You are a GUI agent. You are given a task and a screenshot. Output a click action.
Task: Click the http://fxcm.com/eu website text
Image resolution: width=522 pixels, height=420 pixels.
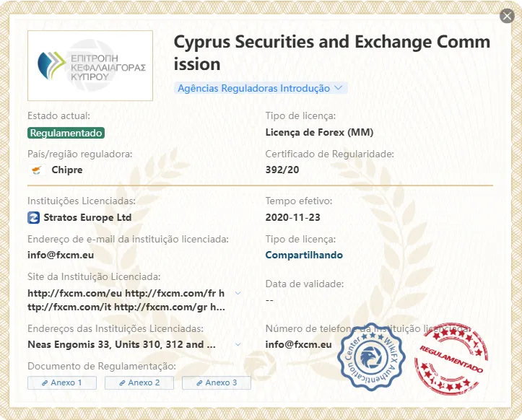(75, 293)
